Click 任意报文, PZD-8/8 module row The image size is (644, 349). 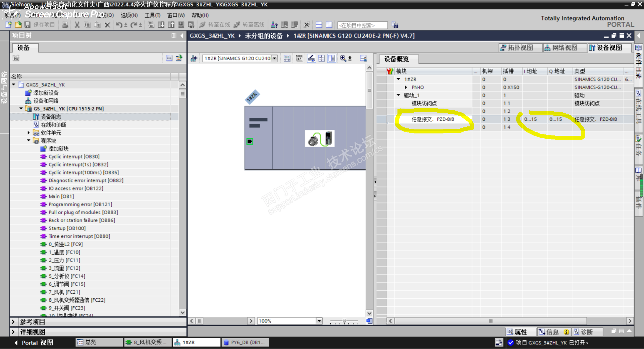coord(433,119)
